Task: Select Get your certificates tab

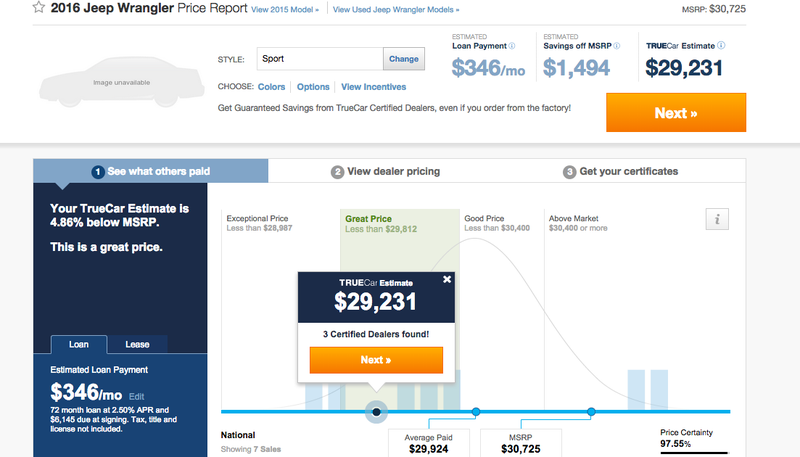Action: click(620, 171)
